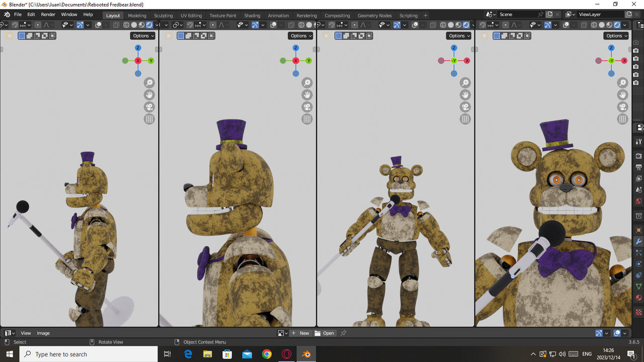Screen dimensions: 644x362
Task: Toggle overlays in first viewport
Action: click(98, 25)
